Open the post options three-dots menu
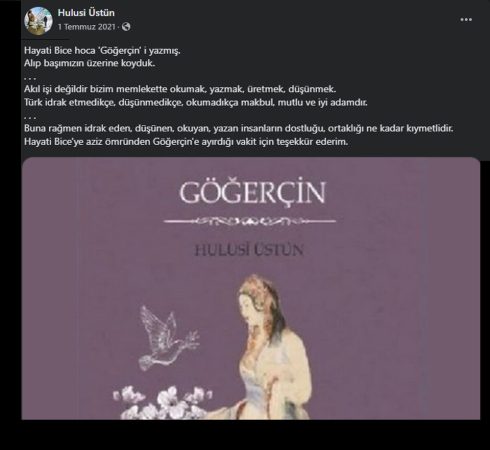This screenshot has width=490, height=450. pyautogui.click(x=466, y=20)
